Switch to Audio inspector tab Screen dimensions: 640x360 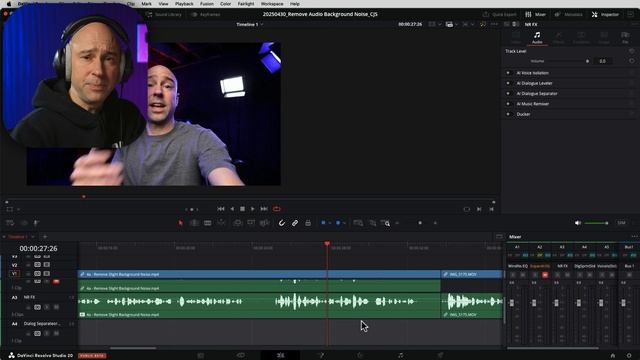537,38
